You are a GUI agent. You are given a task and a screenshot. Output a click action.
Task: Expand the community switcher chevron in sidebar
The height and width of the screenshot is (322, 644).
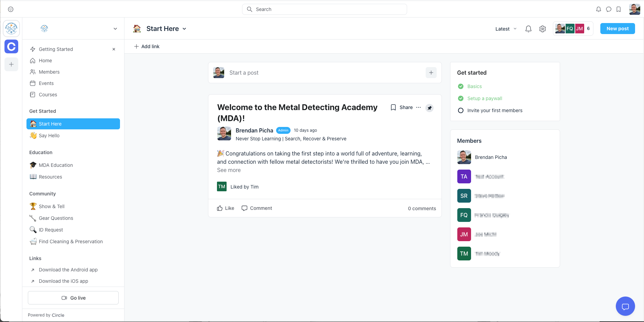[x=115, y=29]
